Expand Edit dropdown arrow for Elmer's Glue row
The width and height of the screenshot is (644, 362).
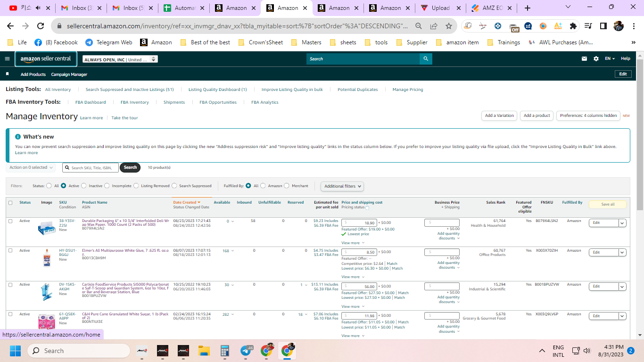pyautogui.click(x=622, y=253)
